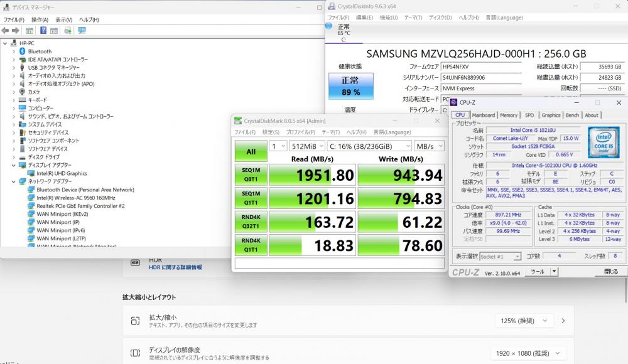Click the blue disk status circle in CrystalDiskInfo

[329, 26]
